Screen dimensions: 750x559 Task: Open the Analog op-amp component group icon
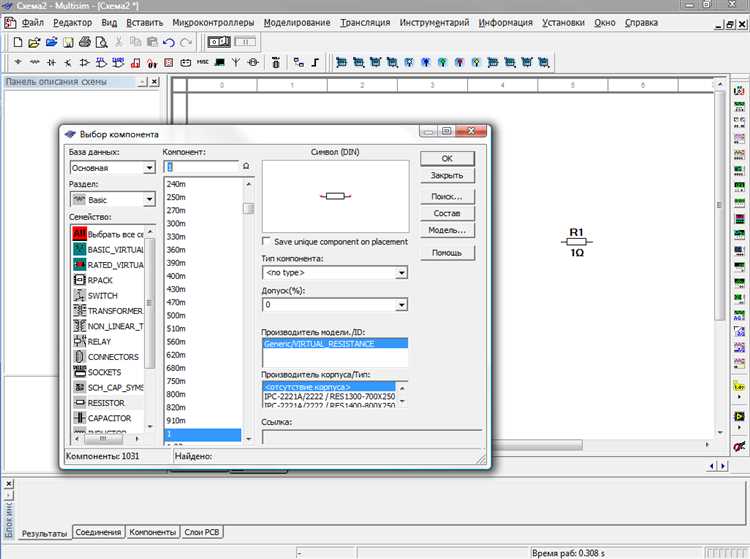(x=85, y=62)
